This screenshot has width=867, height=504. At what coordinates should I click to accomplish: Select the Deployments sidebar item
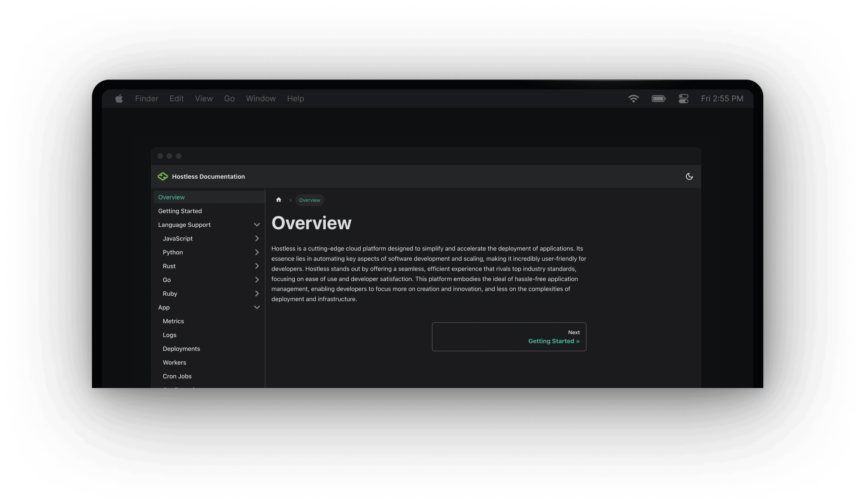[181, 349]
